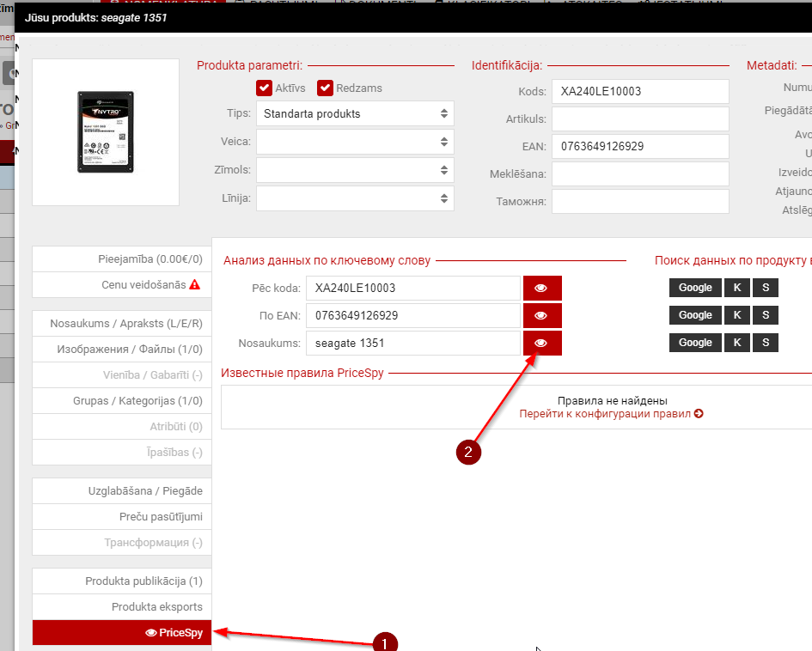
Task: Follow Перейти к конфигурации правил link
Action: coord(611,414)
